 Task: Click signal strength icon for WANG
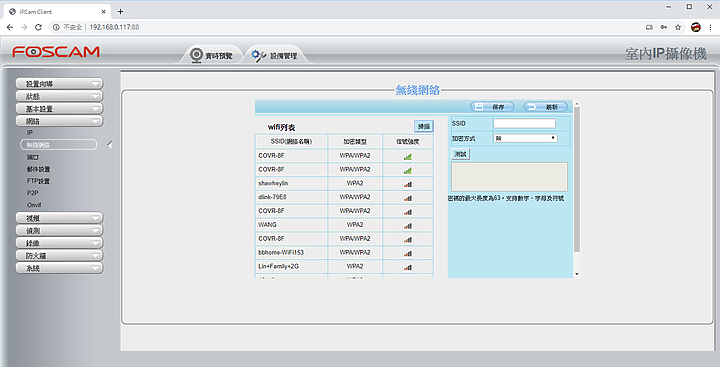[x=408, y=225]
